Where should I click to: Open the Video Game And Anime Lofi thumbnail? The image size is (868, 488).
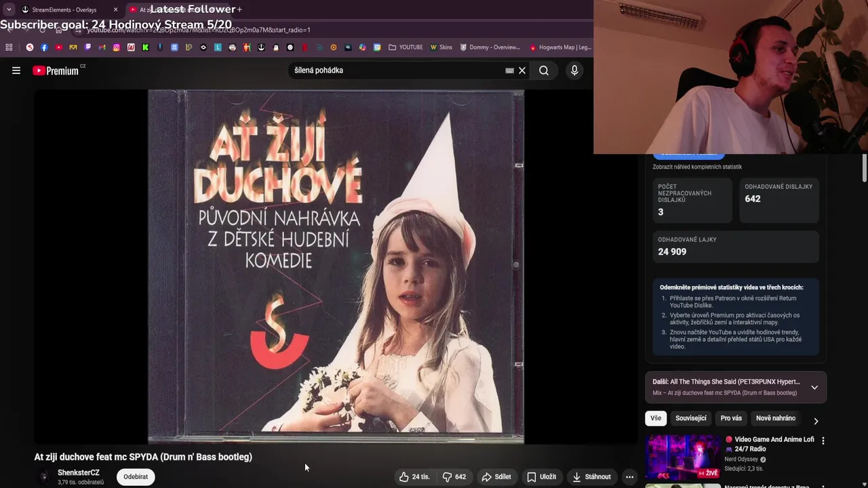click(x=683, y=457)
